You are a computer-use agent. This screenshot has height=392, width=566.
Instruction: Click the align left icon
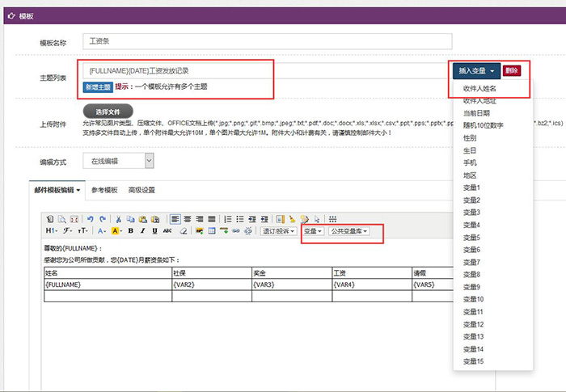tap(175, 219)
